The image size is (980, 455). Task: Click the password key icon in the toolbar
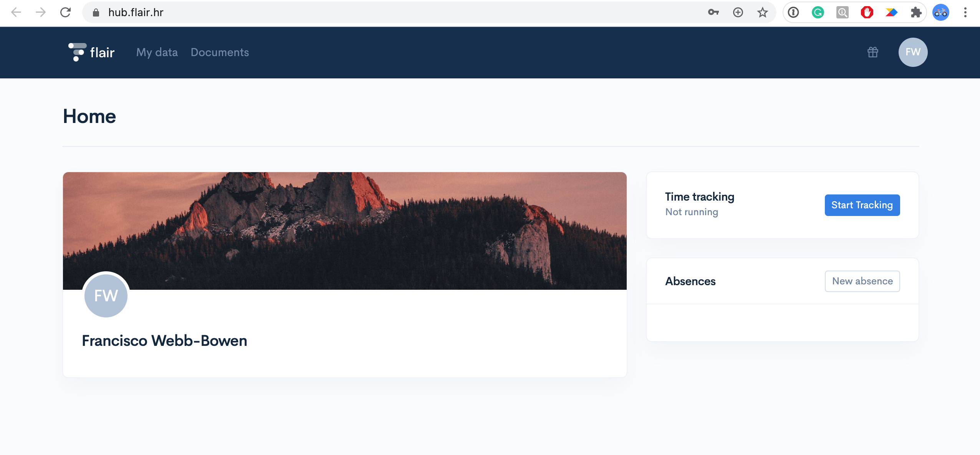pos(714,12)
